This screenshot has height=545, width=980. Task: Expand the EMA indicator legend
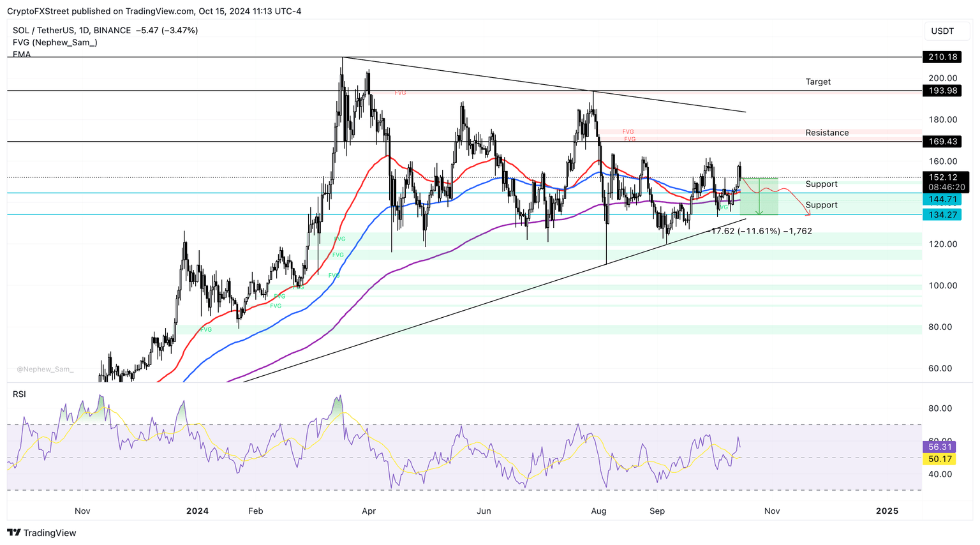tap(22, 54)
